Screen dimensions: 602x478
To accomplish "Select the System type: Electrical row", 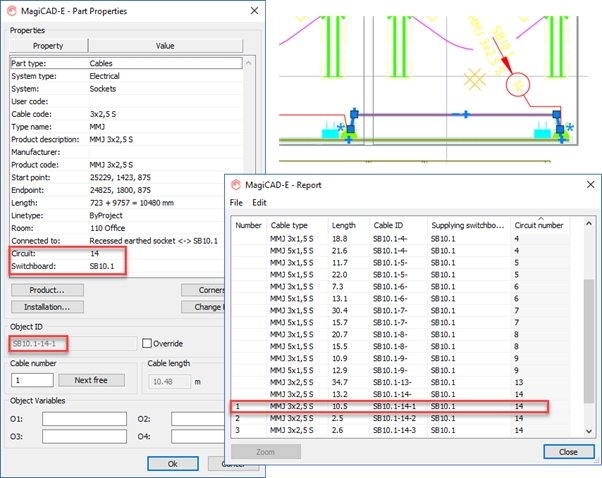I will click(126, 76).
